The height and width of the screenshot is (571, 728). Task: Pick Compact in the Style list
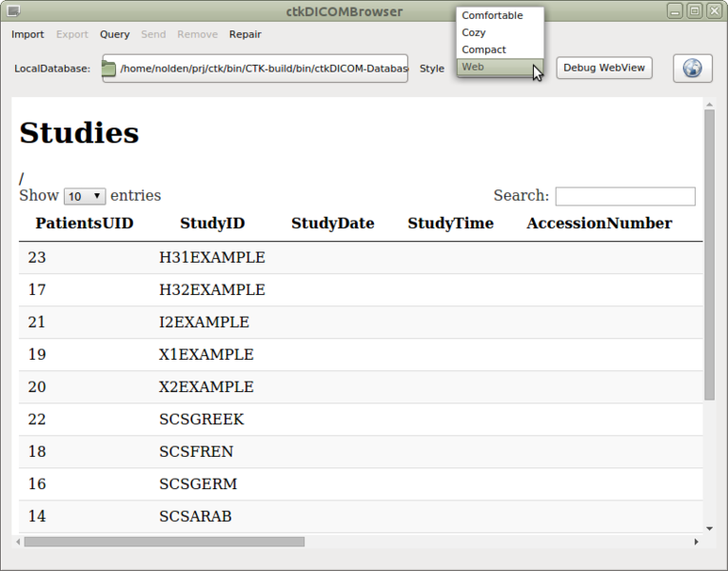pos(484,49)
